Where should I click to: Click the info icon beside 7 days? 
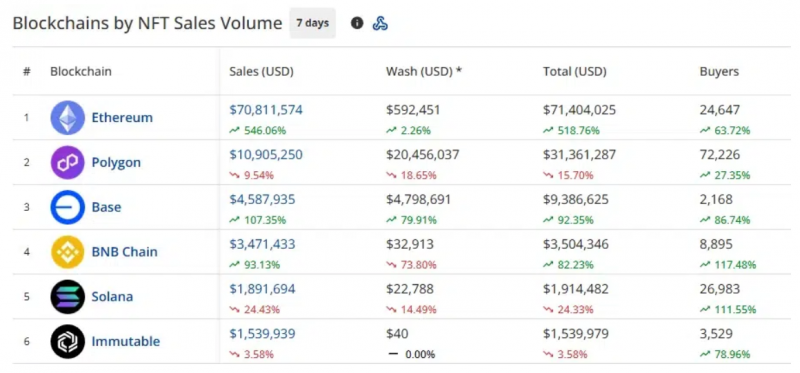pyautogui.click(x=357, y=23)
